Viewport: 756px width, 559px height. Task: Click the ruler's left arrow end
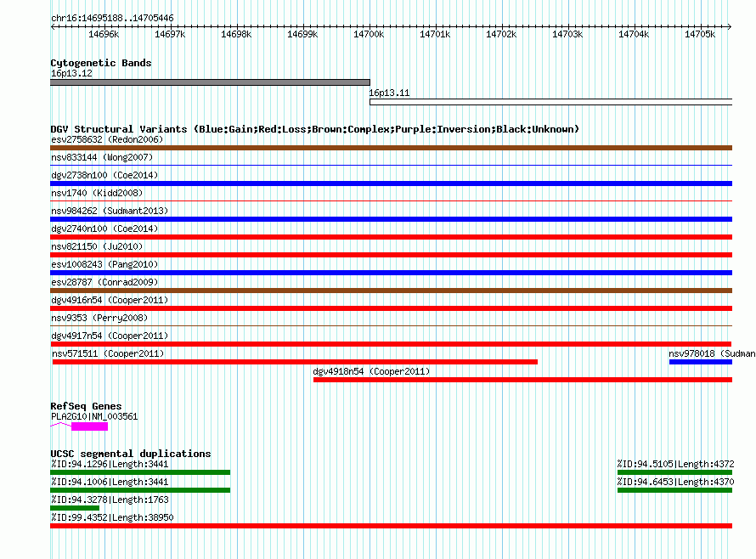[53, 26]
